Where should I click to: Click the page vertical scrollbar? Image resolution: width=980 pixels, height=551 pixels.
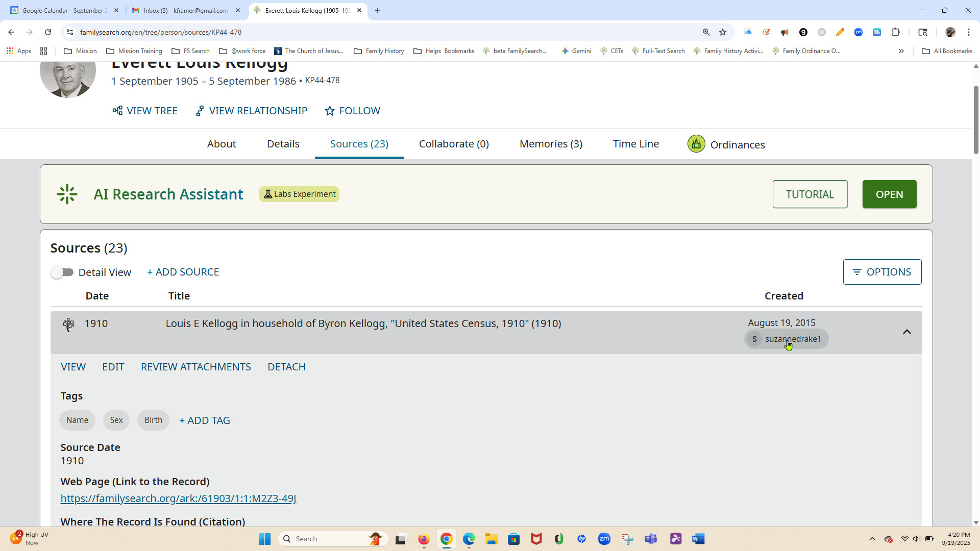click(x=976, y=120)
